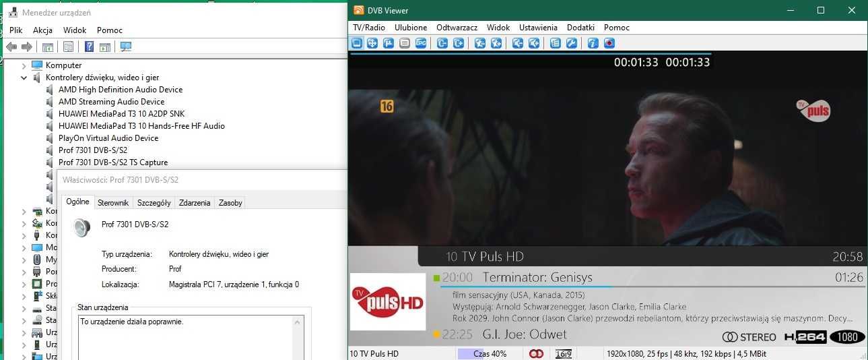Click the blue help icon in Device Manager
This screenshot has height=360, width=868.
[89, 47]
